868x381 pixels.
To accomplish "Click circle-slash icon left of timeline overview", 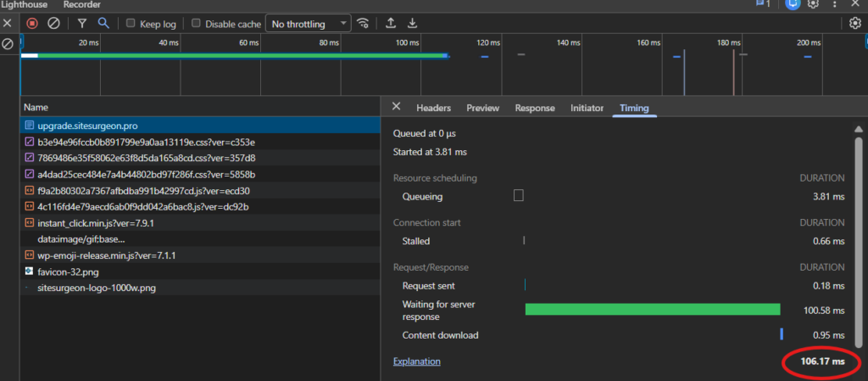I will [x=8, y=44].
